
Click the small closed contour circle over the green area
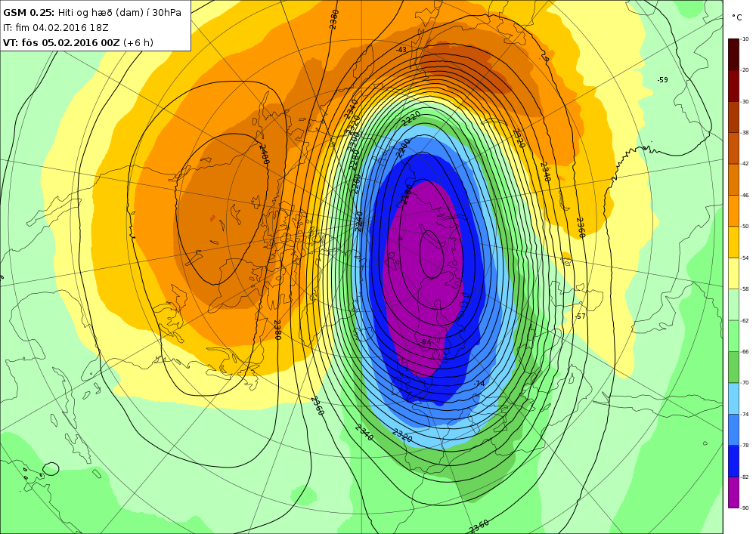click(x=51, y=468)
